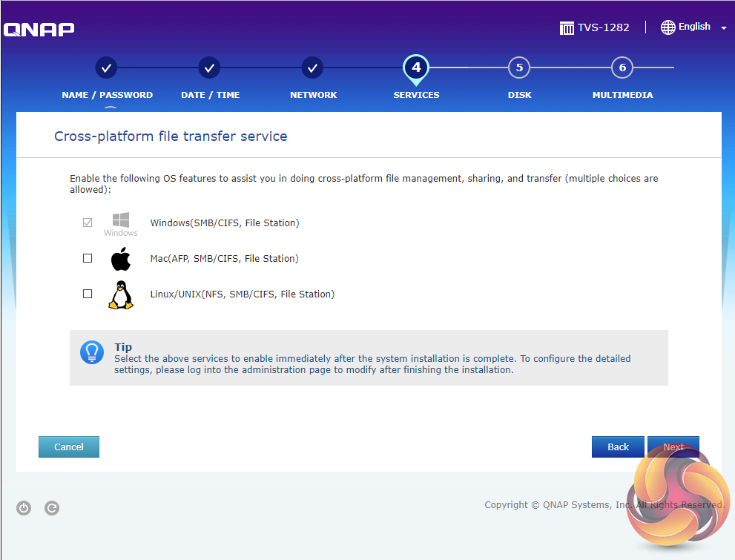Jump to step 6 Multimedia circle
The image size is (735, 560).
point(622,67)
